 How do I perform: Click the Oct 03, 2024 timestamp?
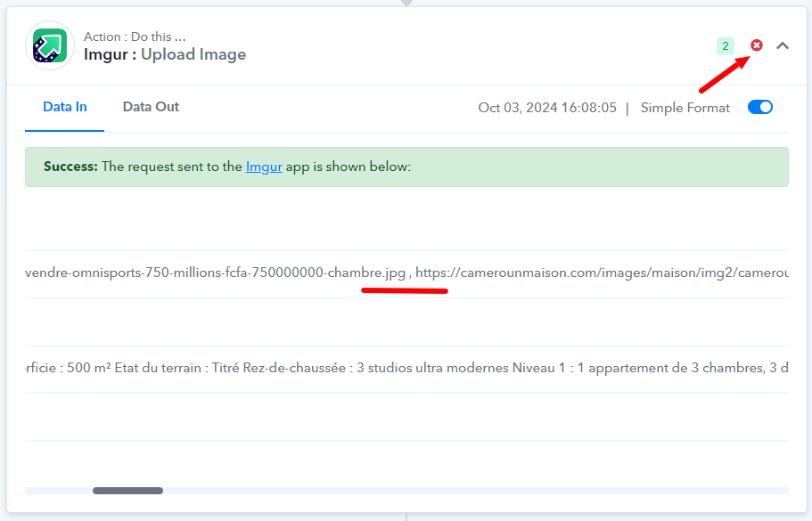[x=547, y=108]
